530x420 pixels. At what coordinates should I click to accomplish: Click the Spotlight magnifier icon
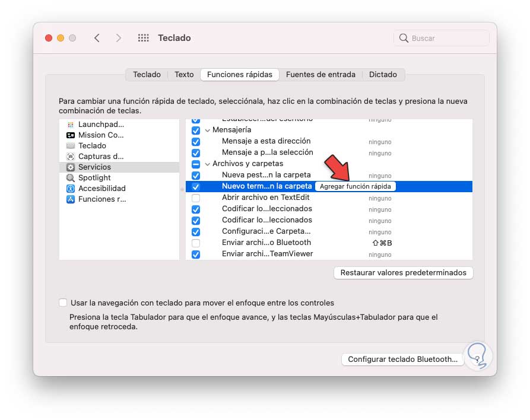tap(71, 178)
